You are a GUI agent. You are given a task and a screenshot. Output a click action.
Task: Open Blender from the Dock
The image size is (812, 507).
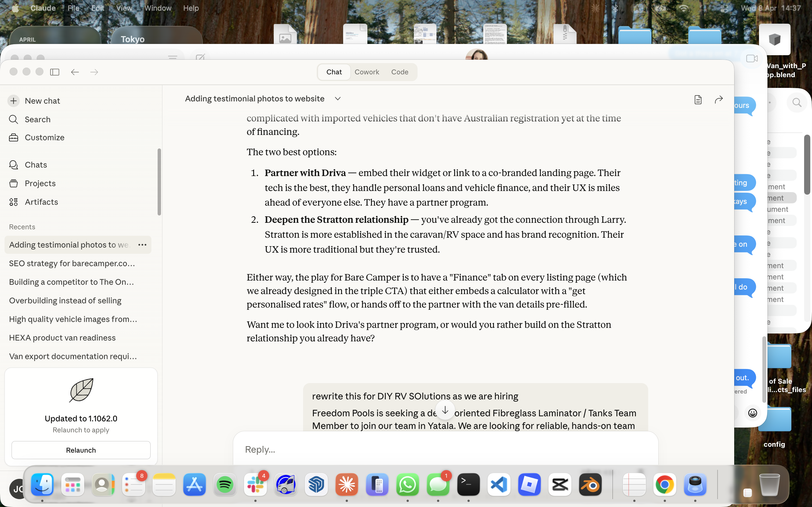590,484
